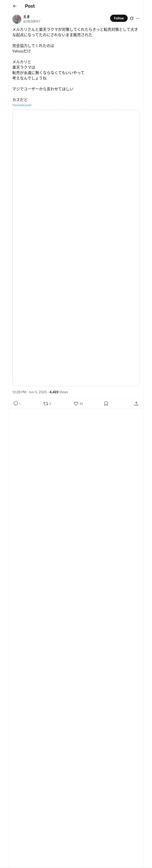Bookmark this post
152x868 pixels.
click(106, 403)
